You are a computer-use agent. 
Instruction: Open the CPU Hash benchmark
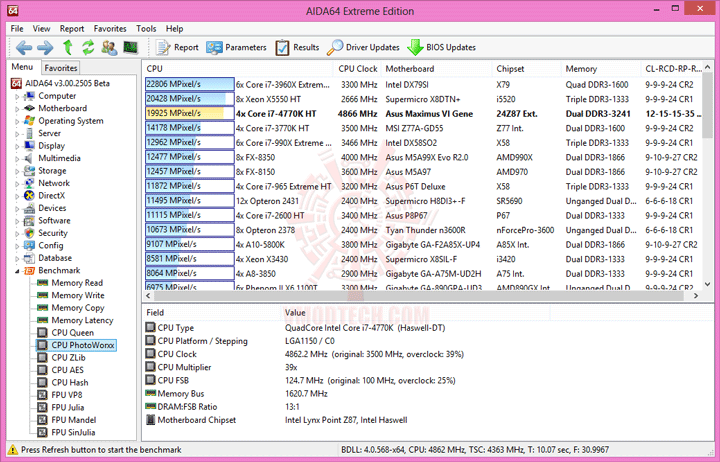pyautogui.click(x=70, y=382)
